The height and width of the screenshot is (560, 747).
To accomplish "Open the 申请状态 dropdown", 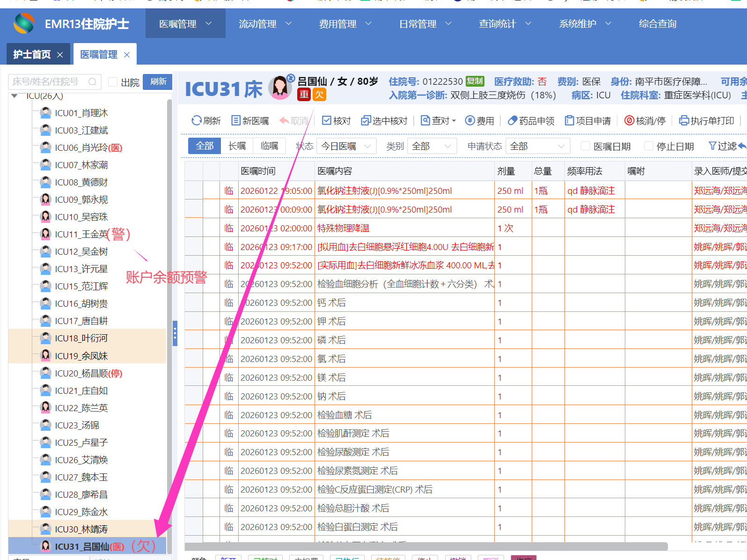I will pyautogui.click(x=538, y=147).
